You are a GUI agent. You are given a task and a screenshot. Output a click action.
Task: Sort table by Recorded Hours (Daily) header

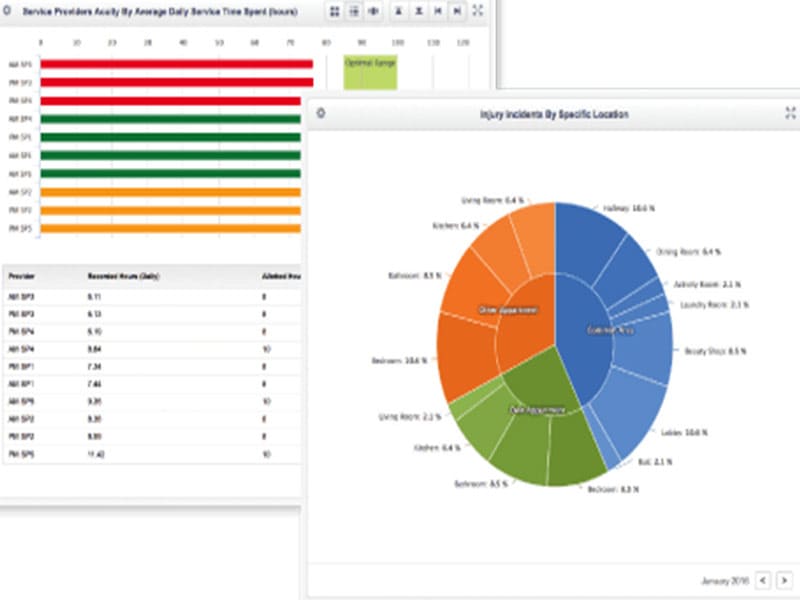pyautogui.click(x=123, y=276)
